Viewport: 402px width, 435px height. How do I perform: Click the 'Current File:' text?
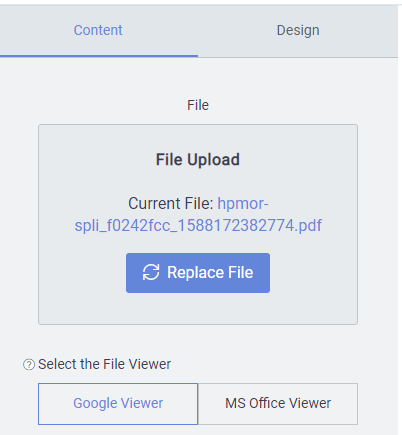coord(171,203)
